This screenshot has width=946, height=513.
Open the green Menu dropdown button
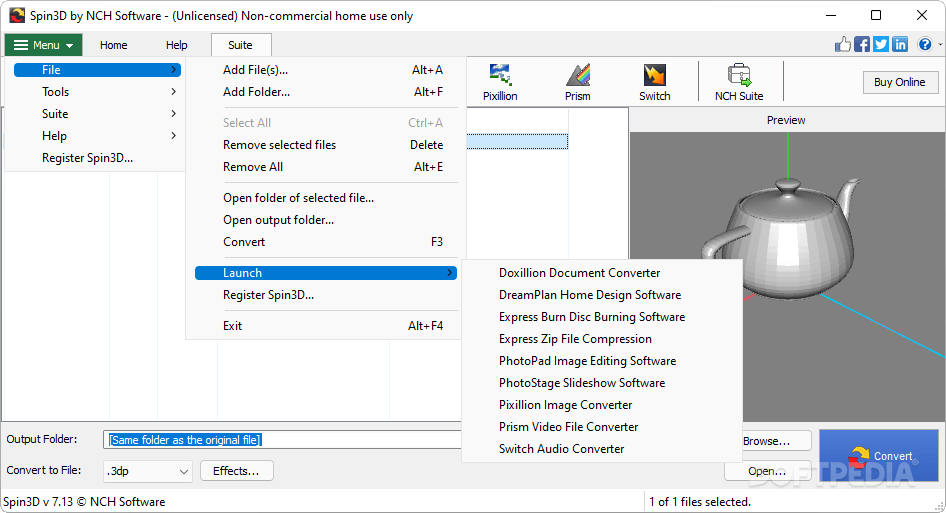coord(43,45)
